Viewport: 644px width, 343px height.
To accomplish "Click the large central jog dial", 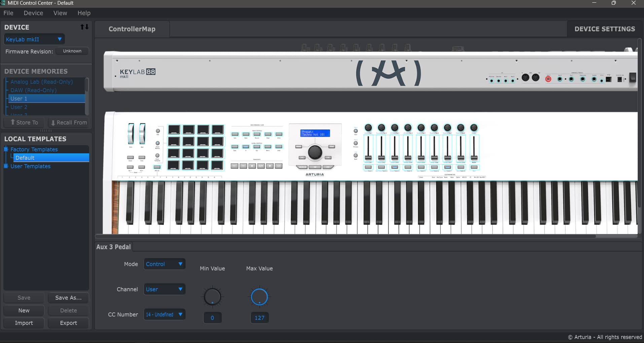I will [315, 152].
